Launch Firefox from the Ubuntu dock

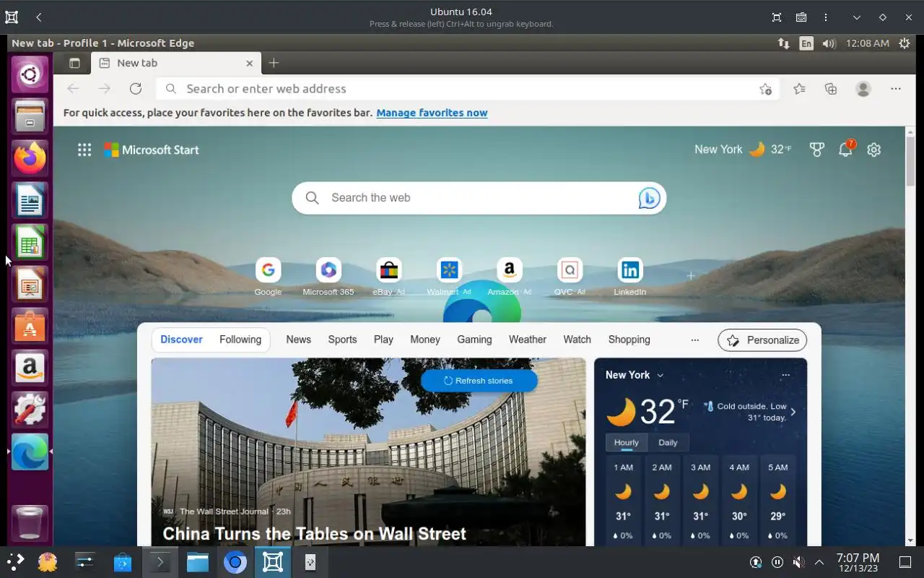[x=30, y=158]
